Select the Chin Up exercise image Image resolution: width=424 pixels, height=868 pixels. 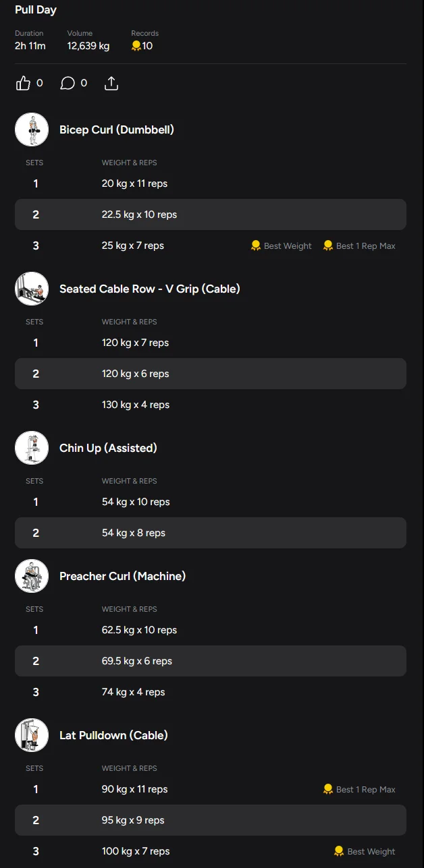coord(32,448)
